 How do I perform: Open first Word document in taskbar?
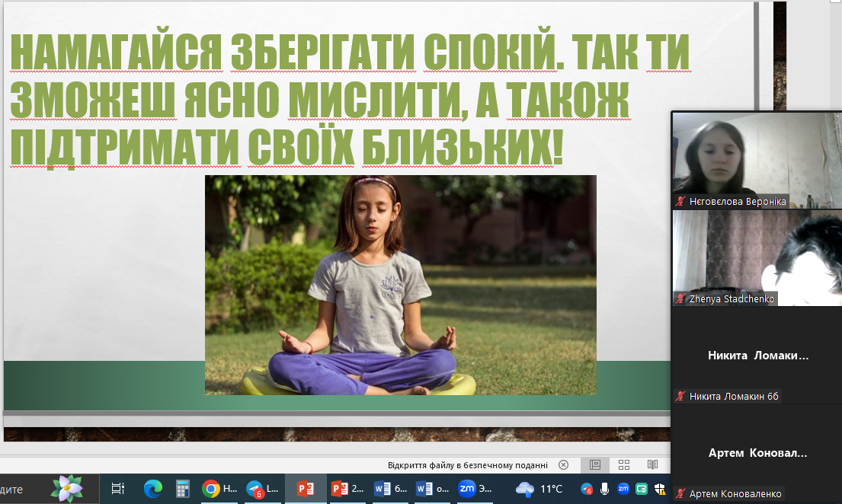click(x=391, y=489)
